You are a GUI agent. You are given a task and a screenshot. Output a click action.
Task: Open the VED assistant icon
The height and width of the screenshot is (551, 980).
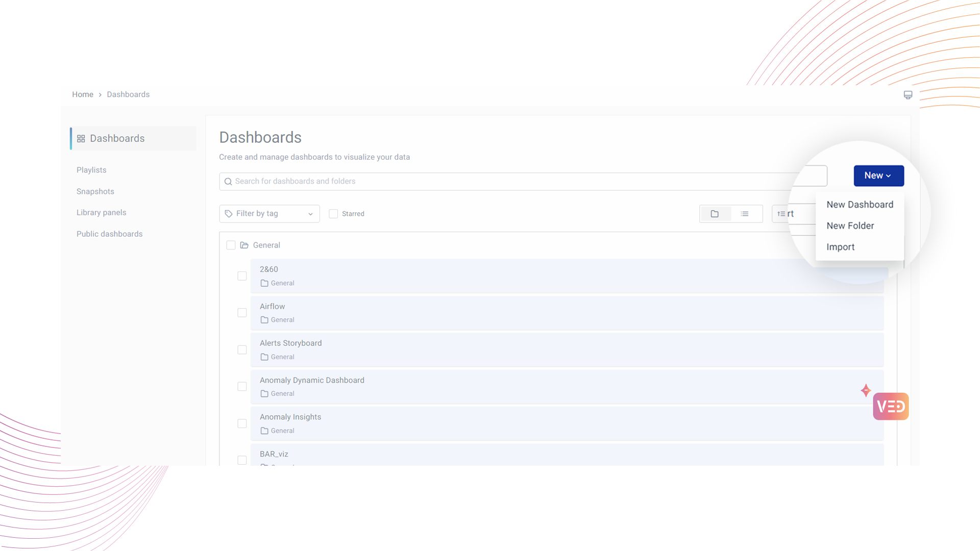(x=891, y=406)
